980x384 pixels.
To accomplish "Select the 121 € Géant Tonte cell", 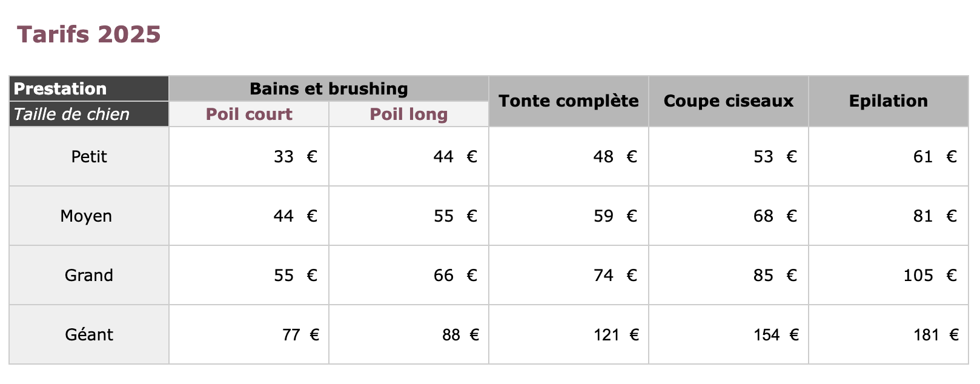I will point(569,334).
